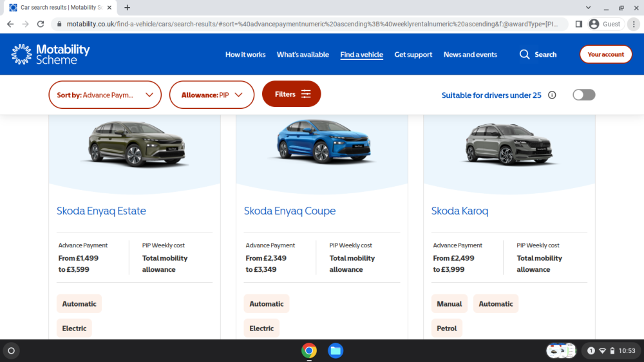Open the News and events menu
Screen dimensions: 644x362
pos(470,54)
